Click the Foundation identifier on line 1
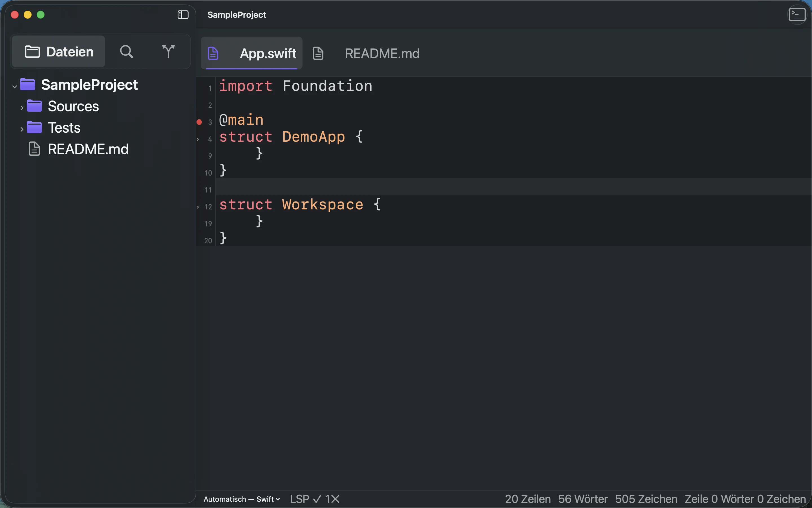Image resolution: width=812 pixels, height=508 pixels. click(x=327, y=86)
